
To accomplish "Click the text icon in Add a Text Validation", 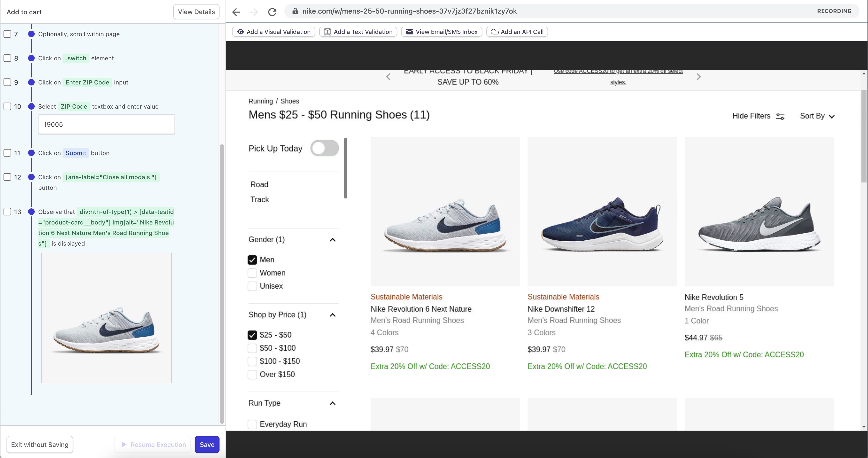I will point(327,32).
